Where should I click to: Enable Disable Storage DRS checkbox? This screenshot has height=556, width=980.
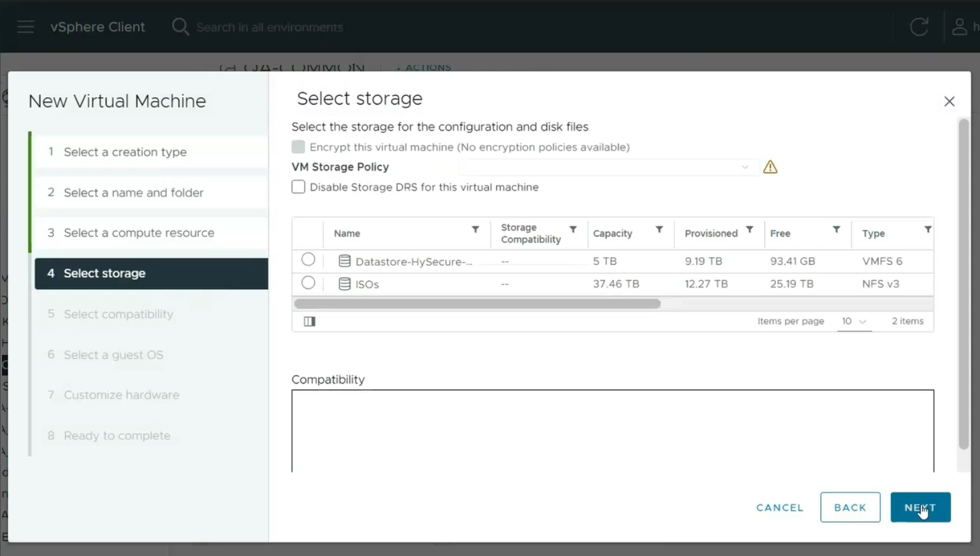pyautogui.click(x=299, y=187)
